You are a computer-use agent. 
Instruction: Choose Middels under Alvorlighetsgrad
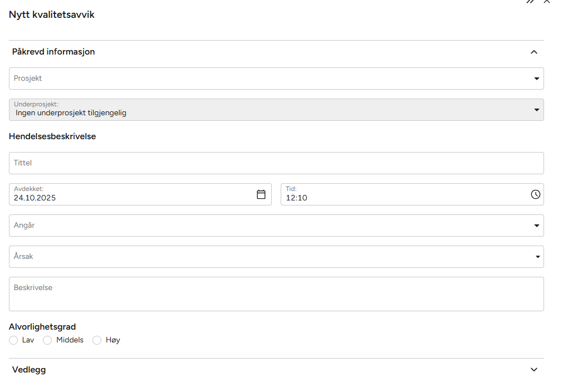[x=48, y=340]
